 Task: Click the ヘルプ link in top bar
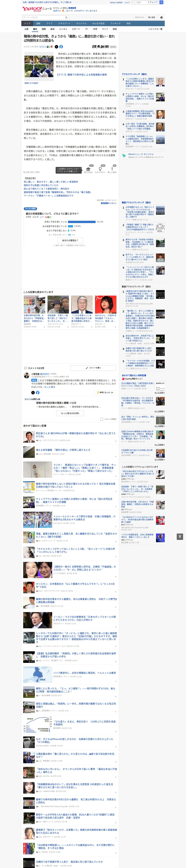click(x=127, y=2)
